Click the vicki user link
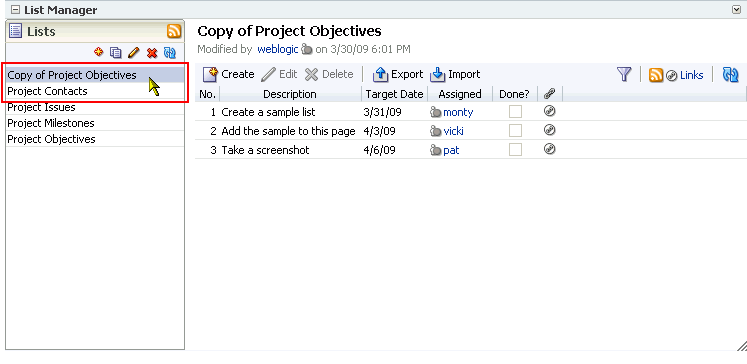This screenshot has width=747, height=364. 453,131
